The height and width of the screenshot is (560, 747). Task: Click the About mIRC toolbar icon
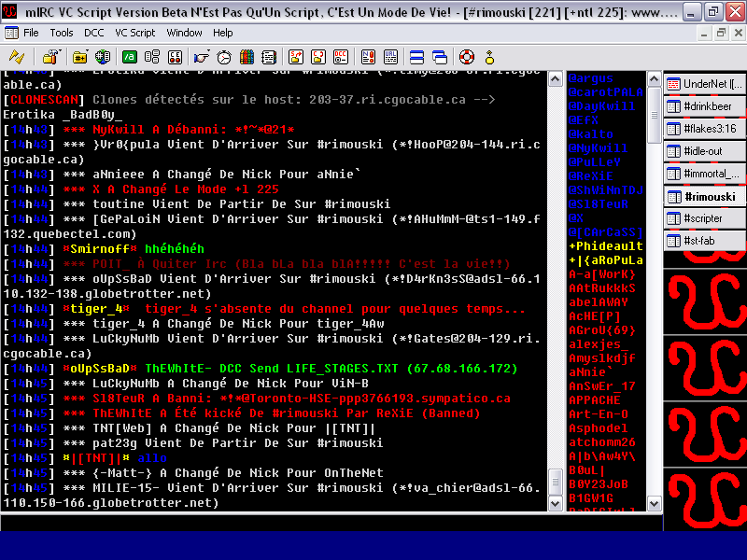click(x=489, y=57)
